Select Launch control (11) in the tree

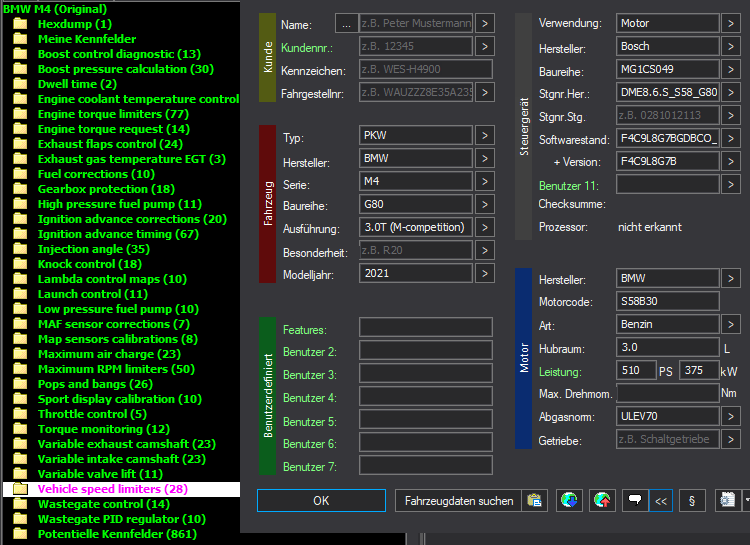tap(93, 294)
